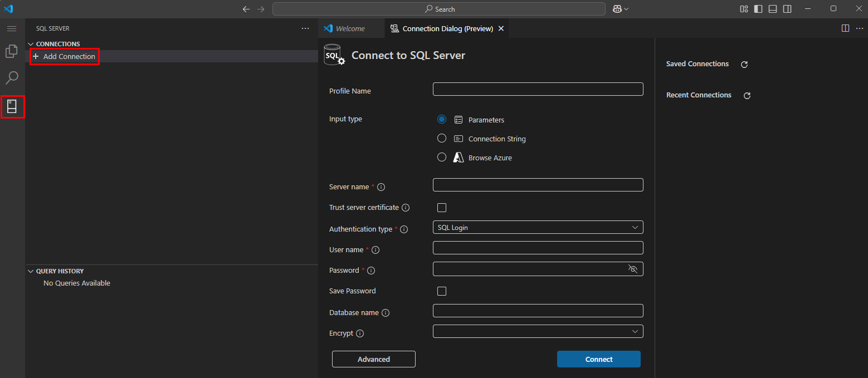Click into the Profile Name field
This screenshot has width=868, height=378.
click(538, 89)
